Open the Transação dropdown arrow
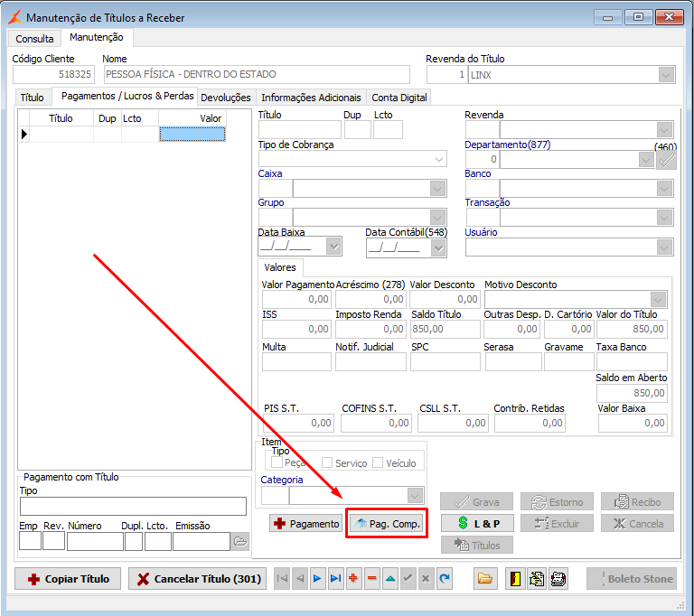 pos(664,218)
